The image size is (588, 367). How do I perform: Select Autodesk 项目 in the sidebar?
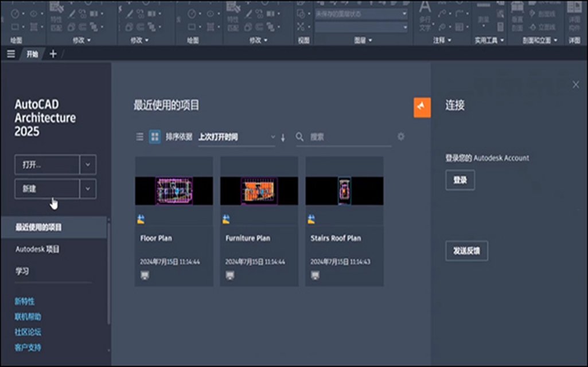pyautogui.click(x=37, y=249)
